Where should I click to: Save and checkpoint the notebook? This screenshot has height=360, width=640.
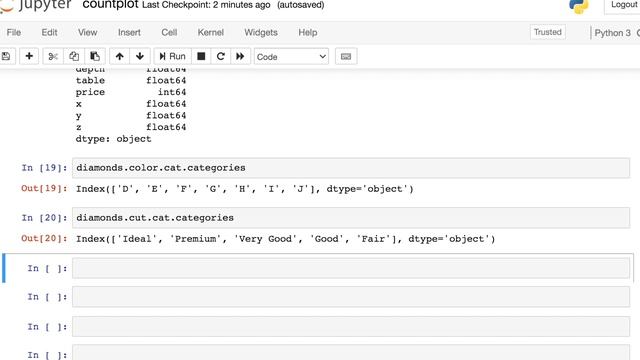[7, 56]
